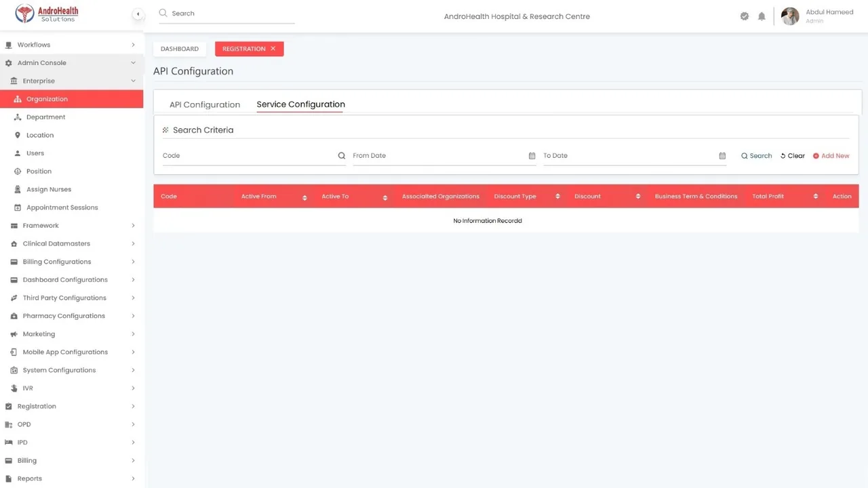
Task: Expand System Configurations
Action: (133, 370)
